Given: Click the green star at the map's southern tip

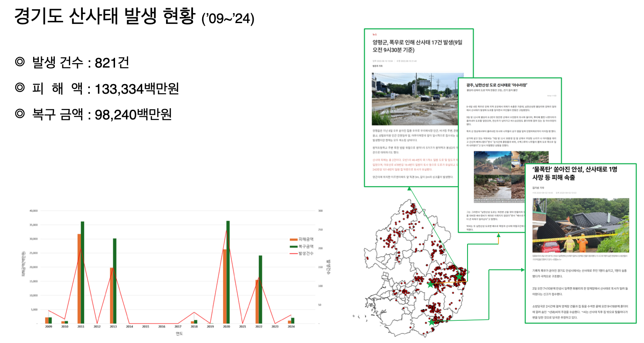Looking at the screenshot, I should [431, 323].
